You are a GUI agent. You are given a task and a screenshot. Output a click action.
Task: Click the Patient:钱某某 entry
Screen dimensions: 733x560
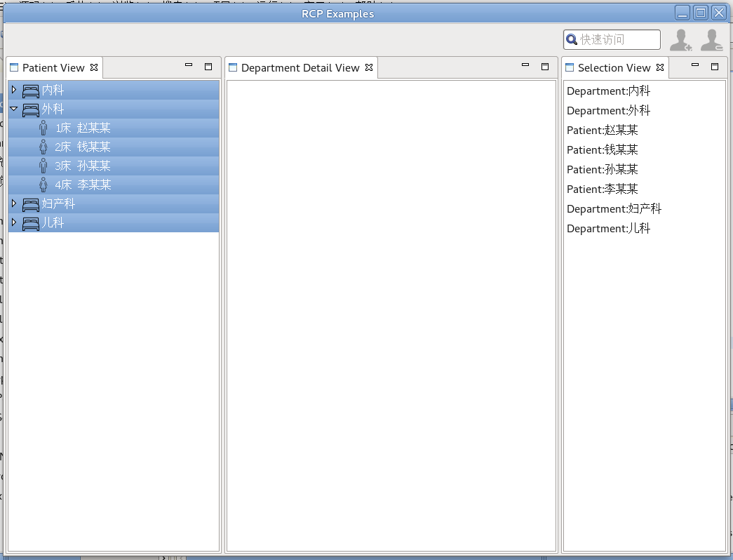click(x=602, y=149)
